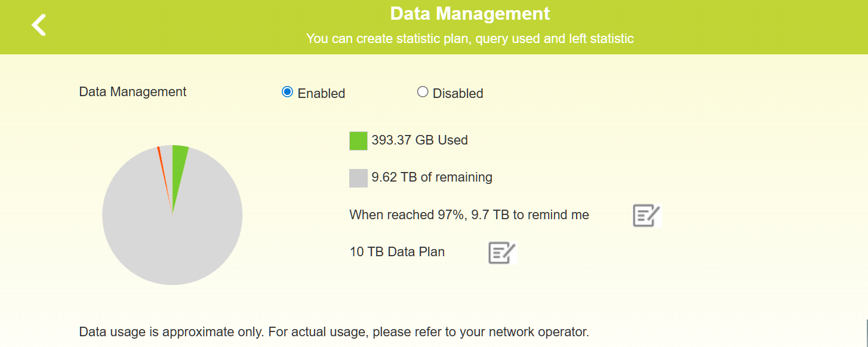Click the data usage disclaimer note
Screen dimensions: 868x347
[x=334, y=332]
